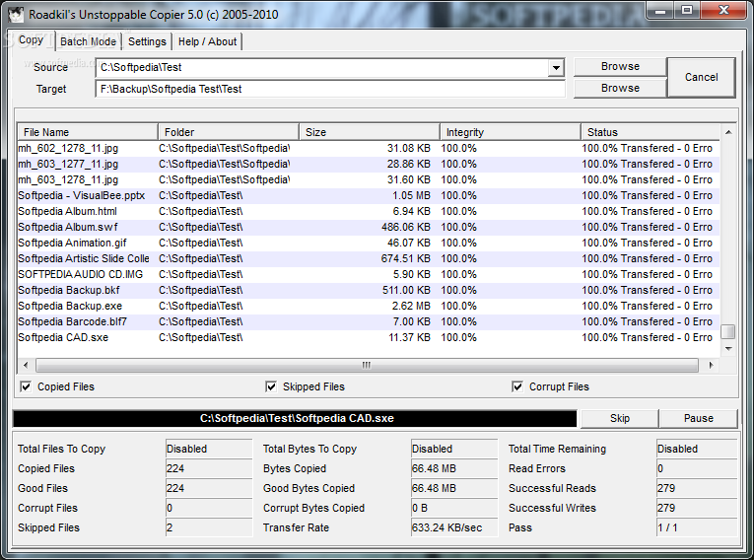Image resolution: width=754 pixels, height=560 pixels.
Task: Click the cat application icon in title bar
Action: point(16,15)
